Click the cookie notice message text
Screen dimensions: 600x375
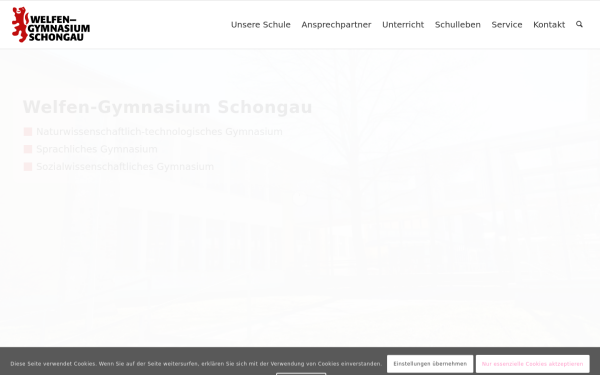coord(196,364)
